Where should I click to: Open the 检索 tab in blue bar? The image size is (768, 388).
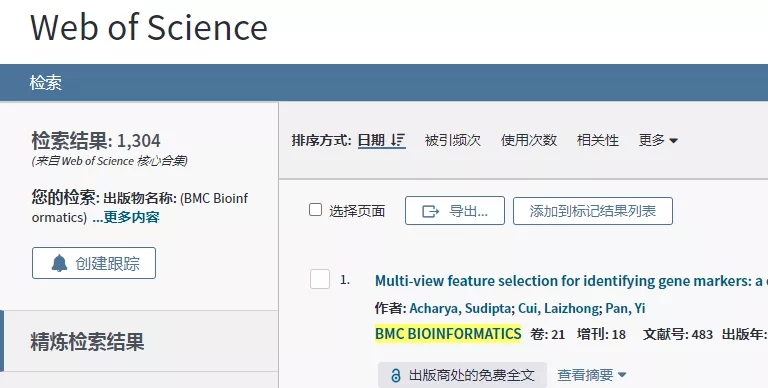(x=46, y=83)
